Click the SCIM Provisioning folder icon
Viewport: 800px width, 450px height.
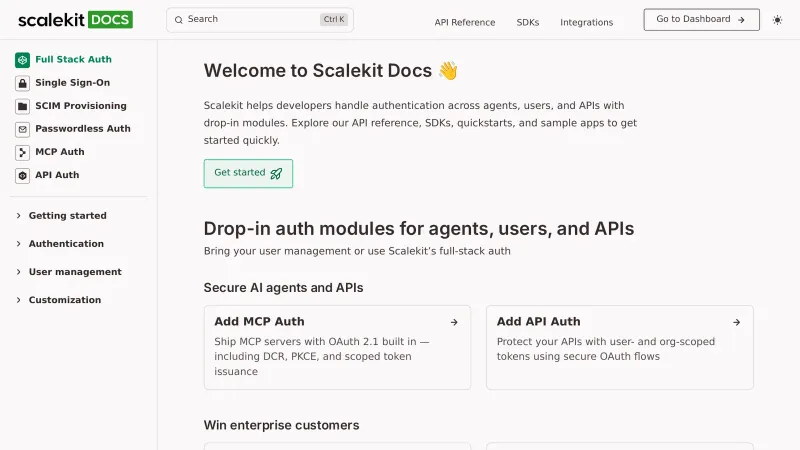22,106
